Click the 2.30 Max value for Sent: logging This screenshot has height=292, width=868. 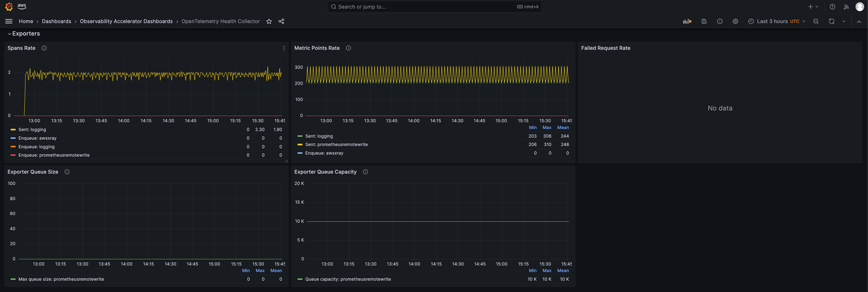coord(260,130)
